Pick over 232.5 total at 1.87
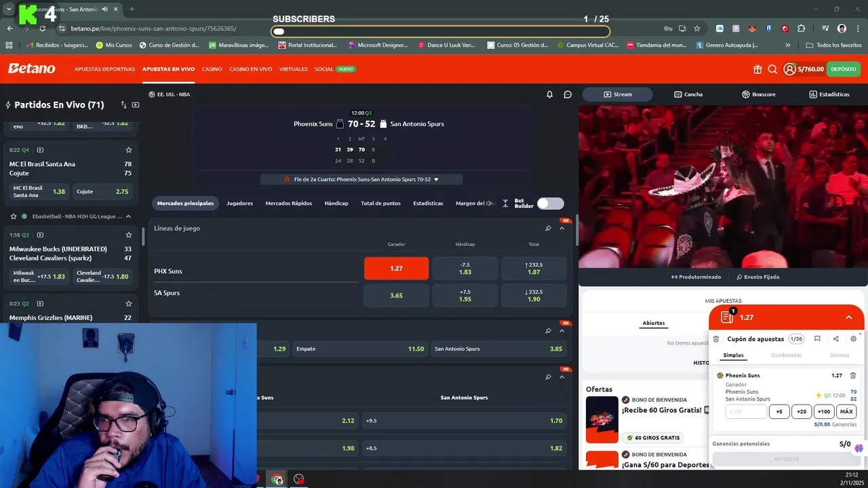Viewport: 868px width, 488px height. pyautogui.click(x=534, y=268)
